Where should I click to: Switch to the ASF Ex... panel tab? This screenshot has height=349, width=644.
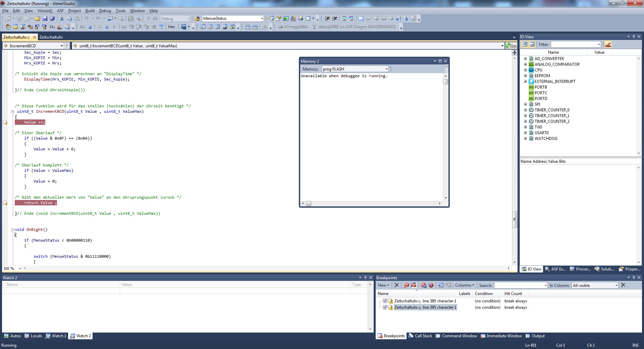pos(555,269)
